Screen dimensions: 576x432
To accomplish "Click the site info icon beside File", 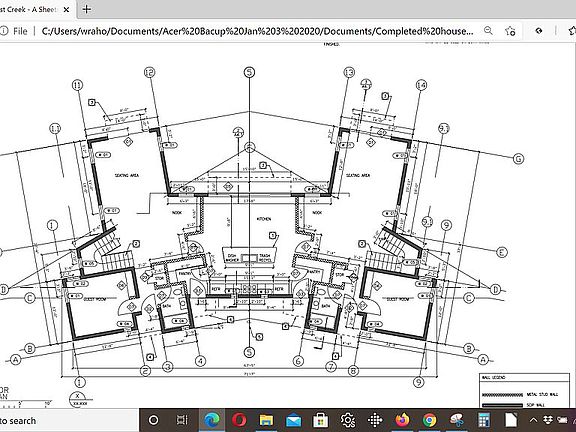I will 4,31.
